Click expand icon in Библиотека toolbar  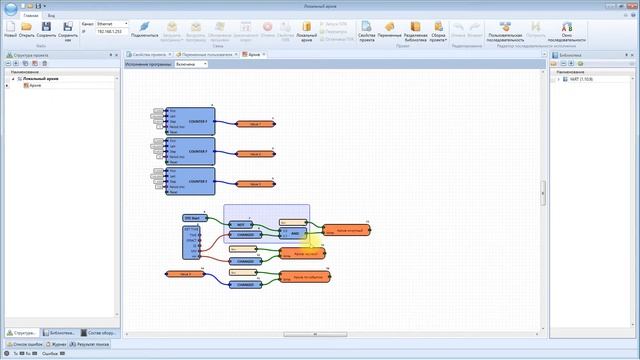pos(571,64)
